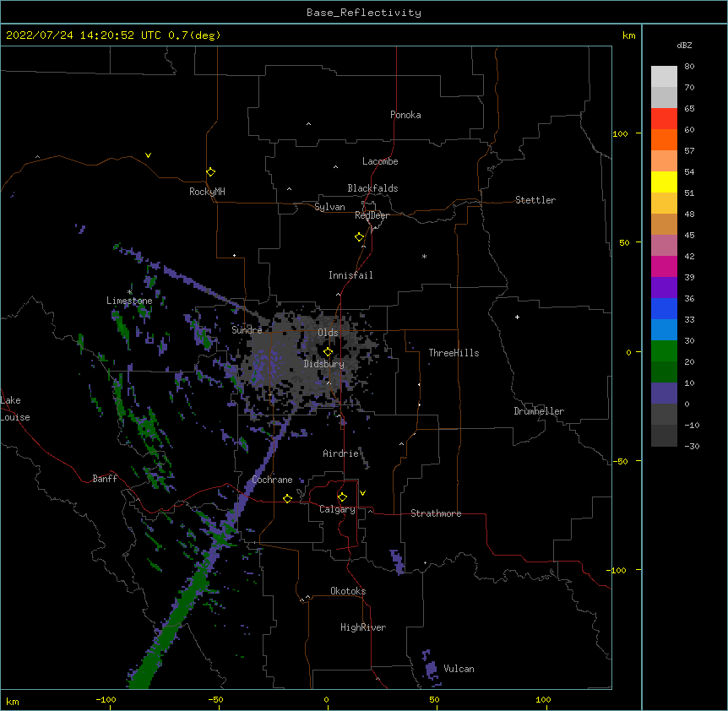Select the 33 dBZ blue color swatch
This screenshot has width=728, height=711.
664,329
